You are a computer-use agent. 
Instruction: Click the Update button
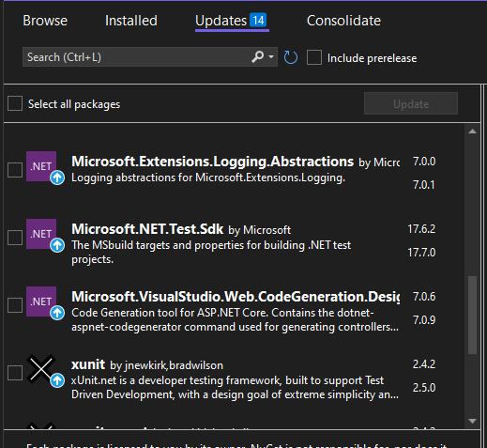coord(411,103)
